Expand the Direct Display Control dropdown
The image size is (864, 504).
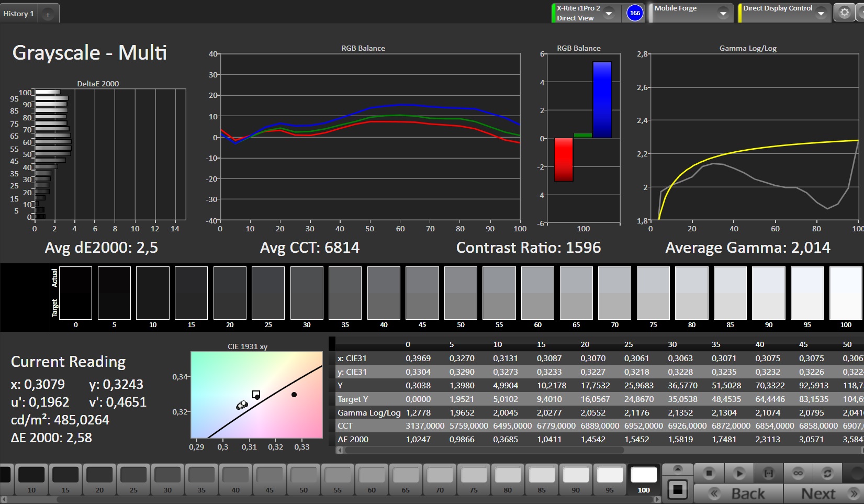[821, 14]
